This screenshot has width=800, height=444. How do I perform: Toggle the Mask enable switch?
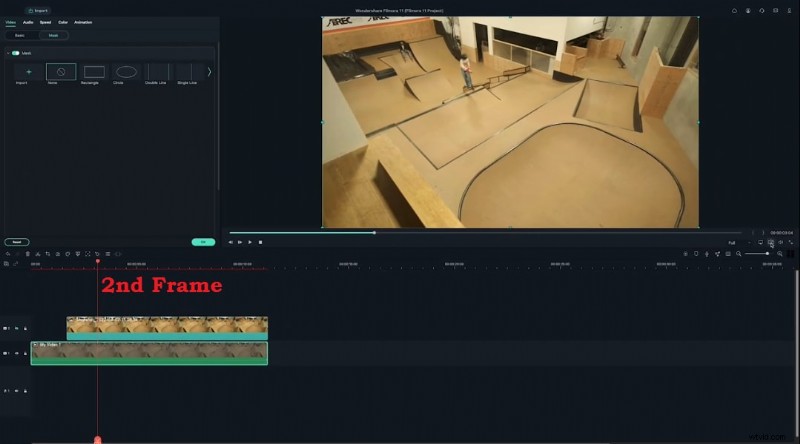(x=16, y=53)
